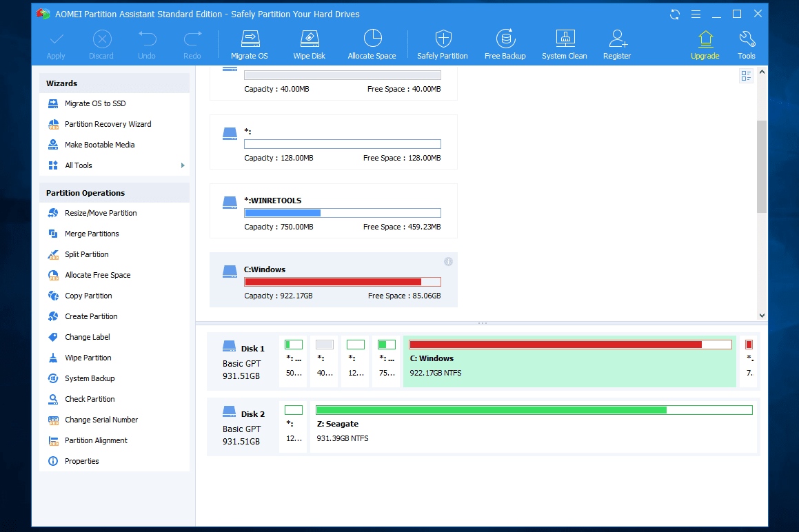The image size is (799, 532).
Task: Launch Allocate Space from the toolbar
Action: click(372, 45)
